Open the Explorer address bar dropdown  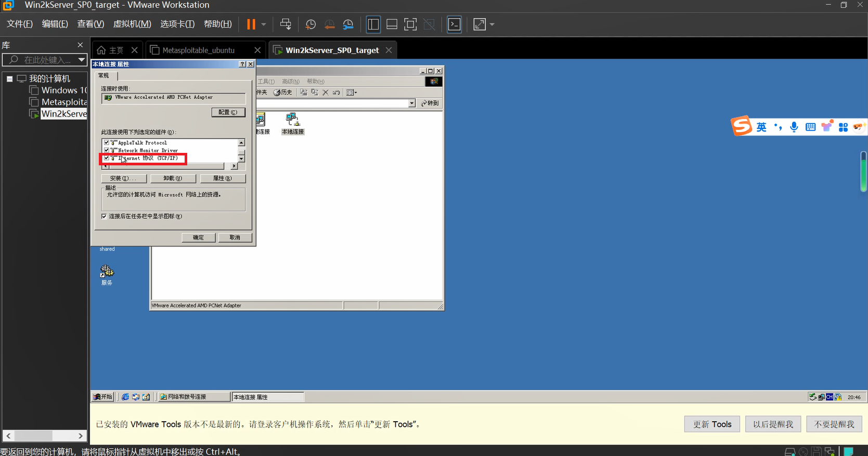[x=412, y=103]
